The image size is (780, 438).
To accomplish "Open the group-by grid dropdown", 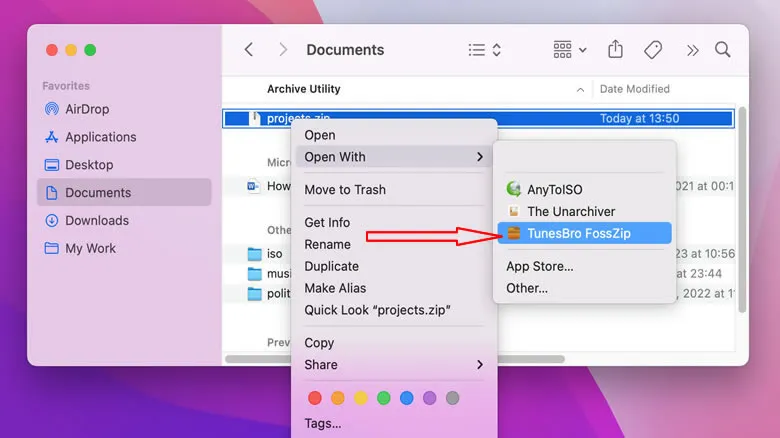I will 570,50.
